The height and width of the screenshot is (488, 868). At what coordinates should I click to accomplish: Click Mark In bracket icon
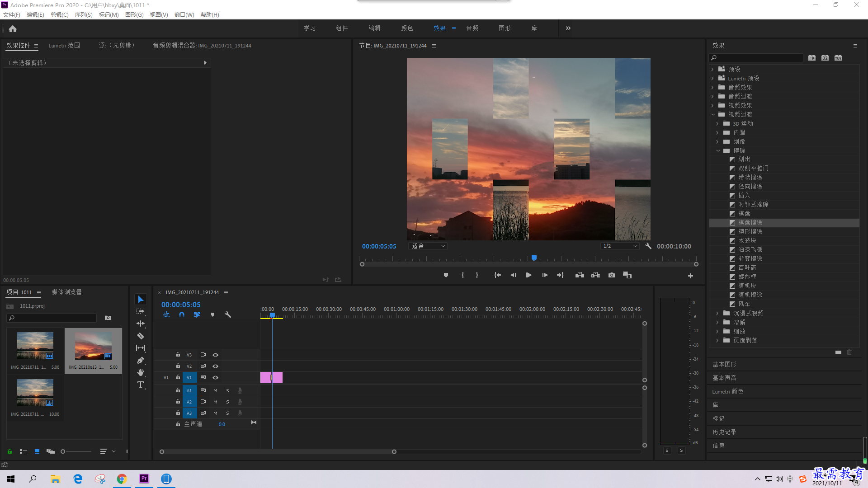point(462,275)
